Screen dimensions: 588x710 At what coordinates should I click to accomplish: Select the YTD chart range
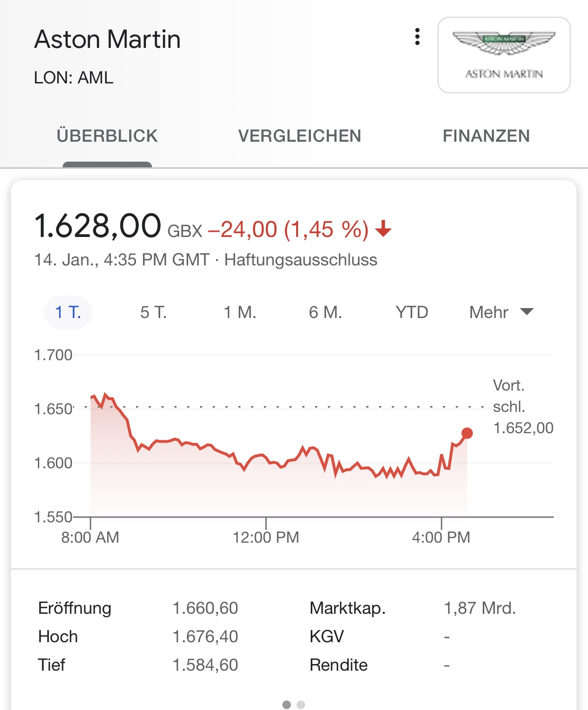[x=412, y=312]
